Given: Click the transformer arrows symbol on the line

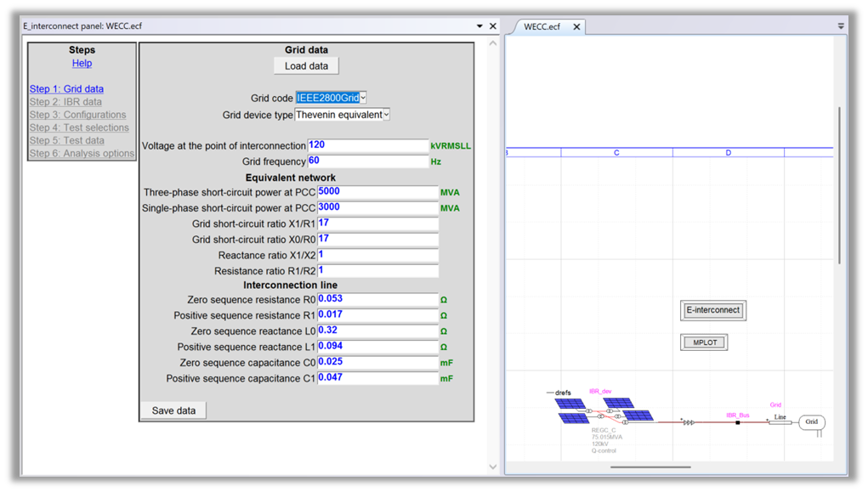Looking at the screenshot, I should (689, 422).
